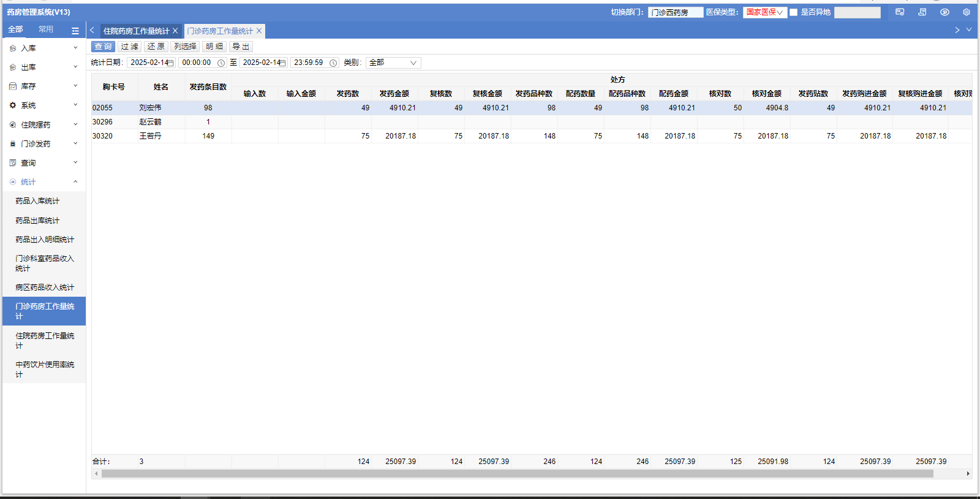Open 门诊科室药品收入统计 menu item

[44, 264]
